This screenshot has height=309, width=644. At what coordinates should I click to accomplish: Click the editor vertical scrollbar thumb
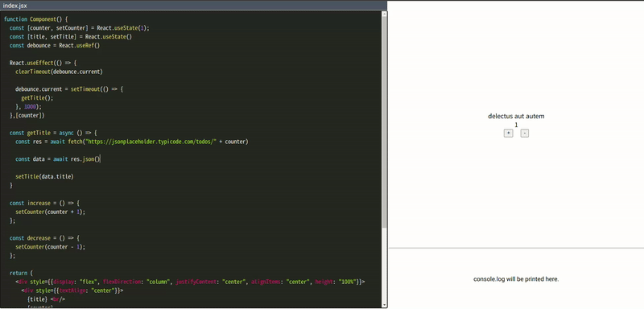click(385, 122)
